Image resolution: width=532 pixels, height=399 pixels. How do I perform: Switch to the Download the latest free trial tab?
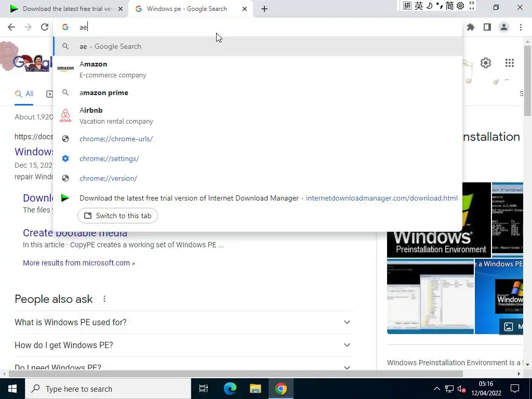(64, 9)
